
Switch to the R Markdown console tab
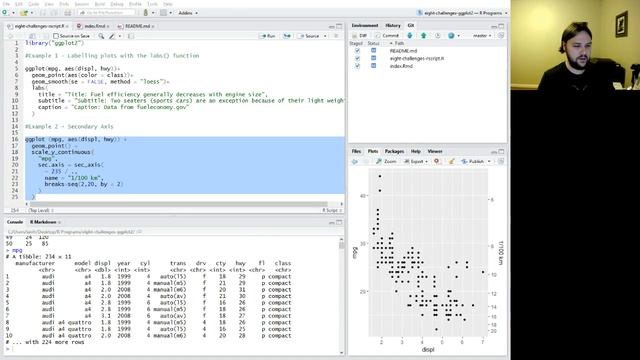[x=43, y=222]
